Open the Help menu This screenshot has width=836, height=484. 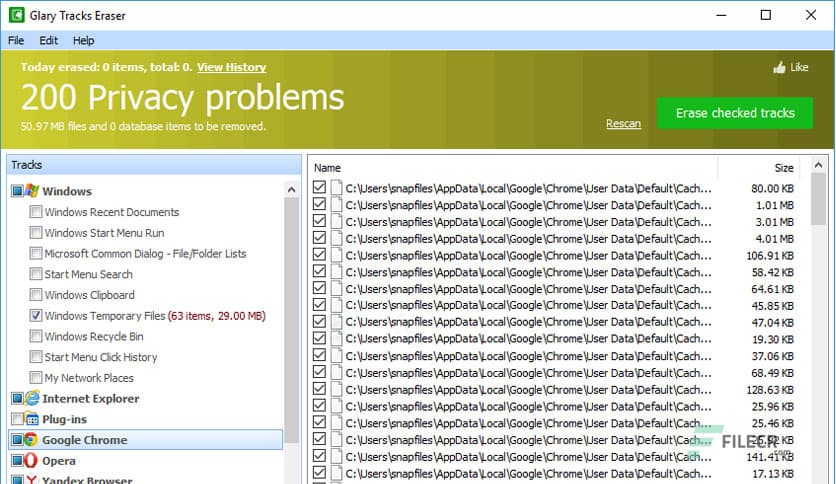(84, 41)
